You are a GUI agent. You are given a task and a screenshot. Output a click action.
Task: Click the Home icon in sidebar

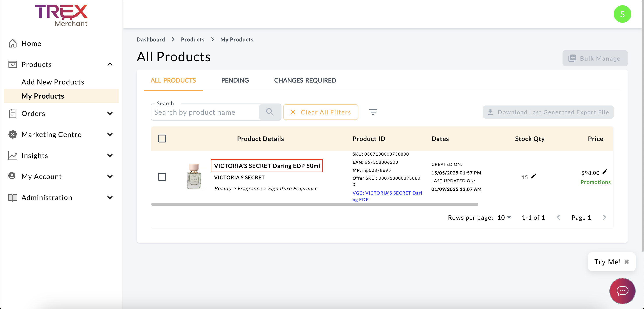point(12,43)
